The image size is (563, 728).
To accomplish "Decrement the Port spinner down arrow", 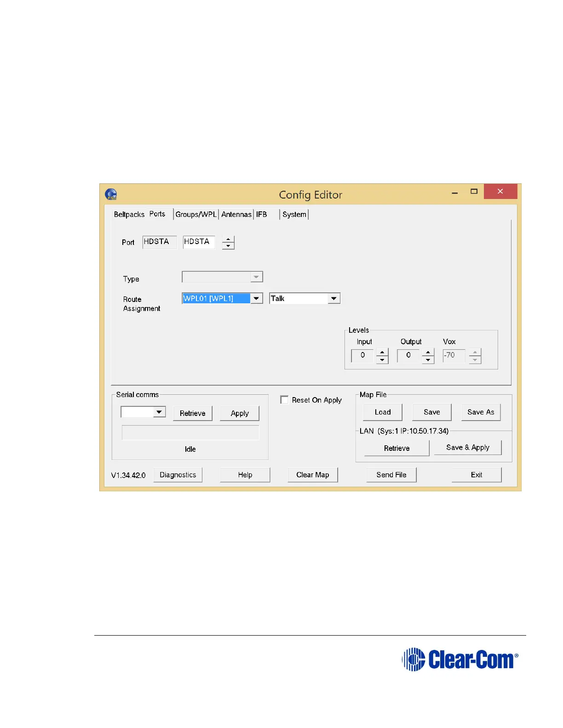I will click(228, 246).
